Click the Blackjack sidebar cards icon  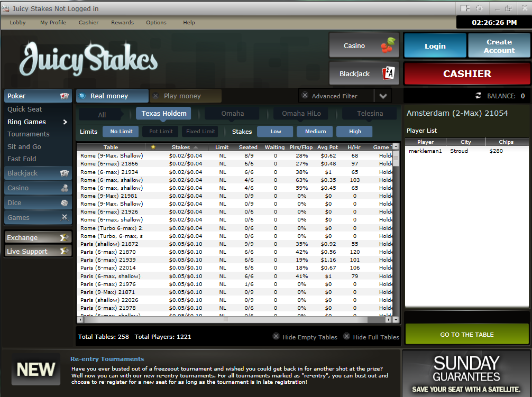pyautogui.click(x=64, y=173)
